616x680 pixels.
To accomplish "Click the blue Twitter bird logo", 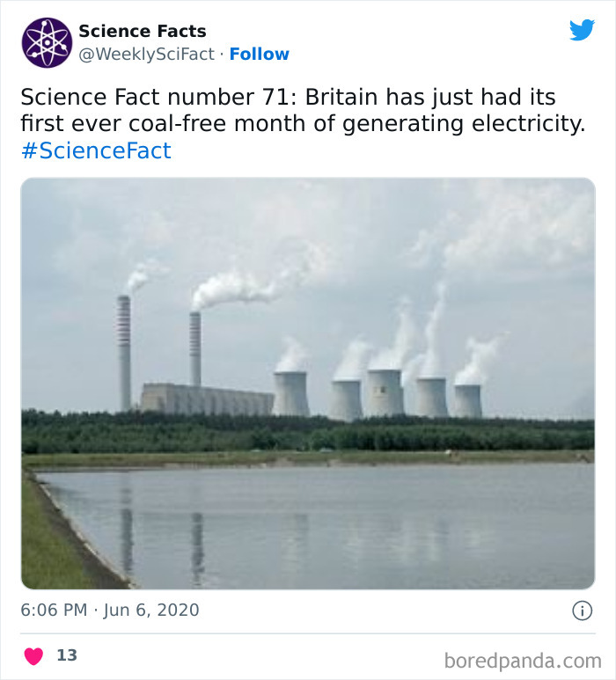I will tap(582, 31).
